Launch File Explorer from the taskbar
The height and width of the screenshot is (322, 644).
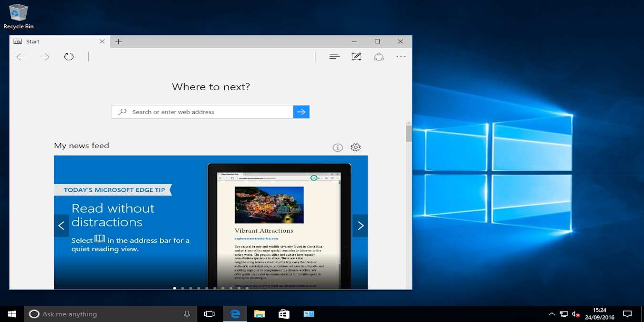259,314
